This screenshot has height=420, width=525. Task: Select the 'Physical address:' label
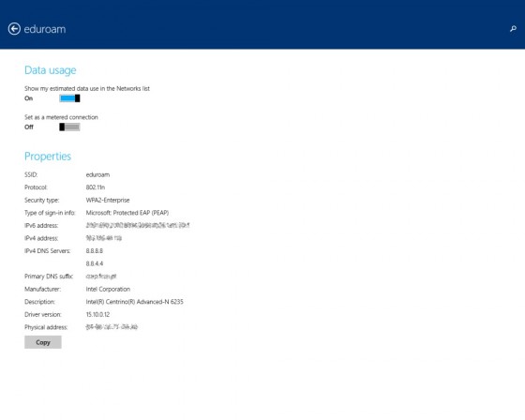(46, 327)
